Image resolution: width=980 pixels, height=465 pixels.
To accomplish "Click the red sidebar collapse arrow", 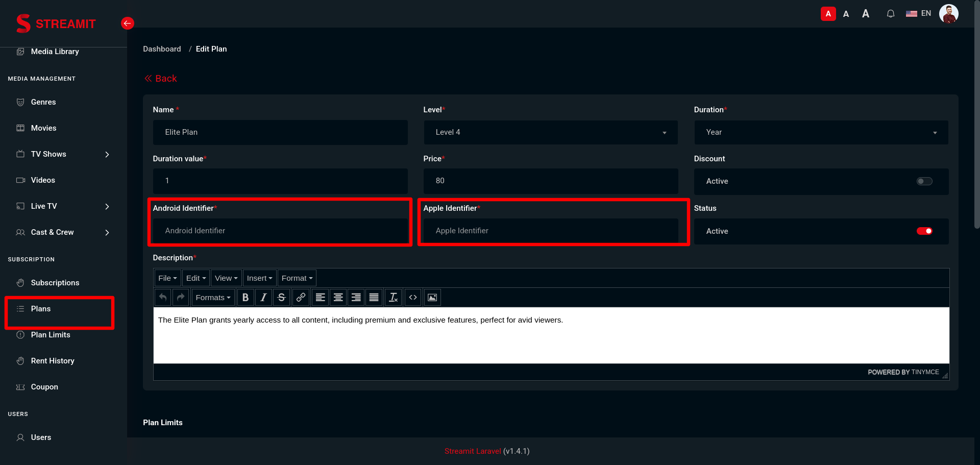I will (128, 23).
